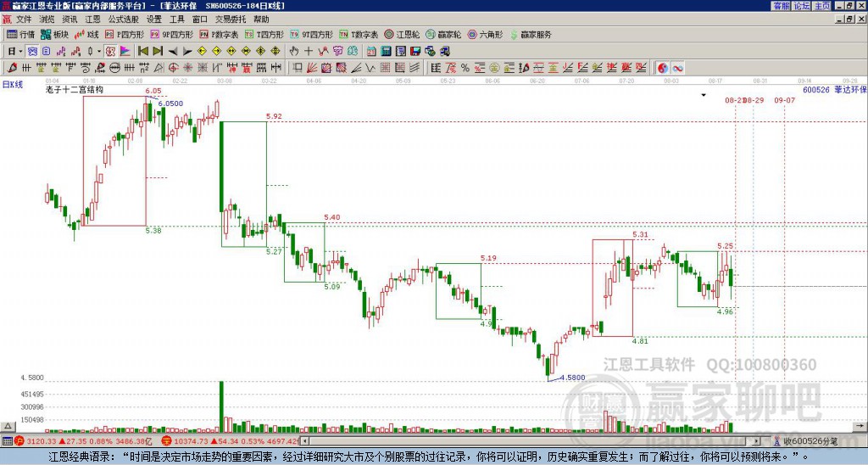Open the T四方形 time square

tap(264, 34)
